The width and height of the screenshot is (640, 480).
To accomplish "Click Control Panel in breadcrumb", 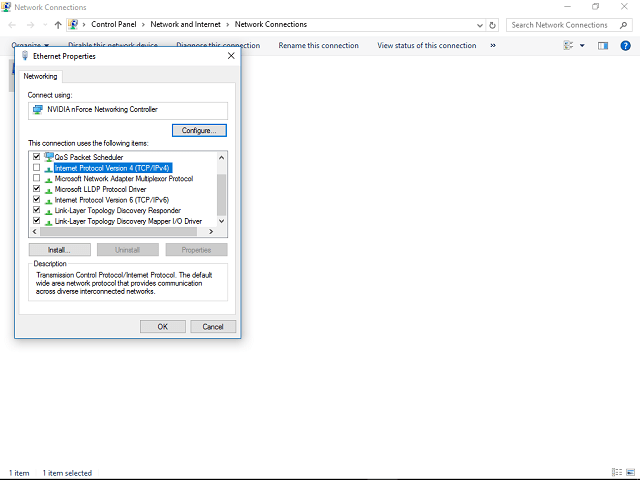I will [x=113, y=24].
